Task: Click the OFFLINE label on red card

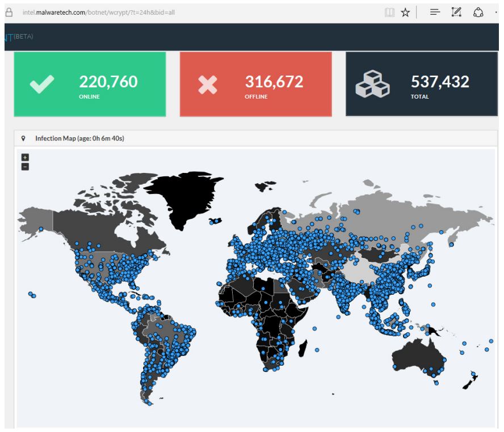Action: 256,96
